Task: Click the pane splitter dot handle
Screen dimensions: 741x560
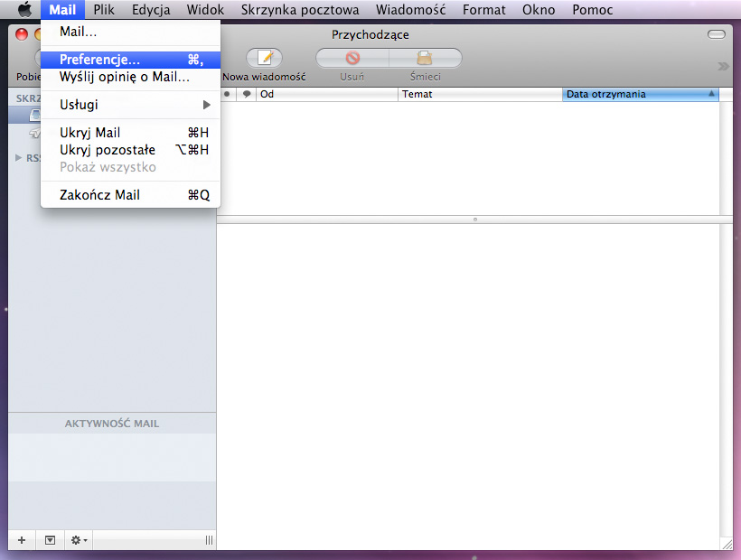Action: click(475, 219)
